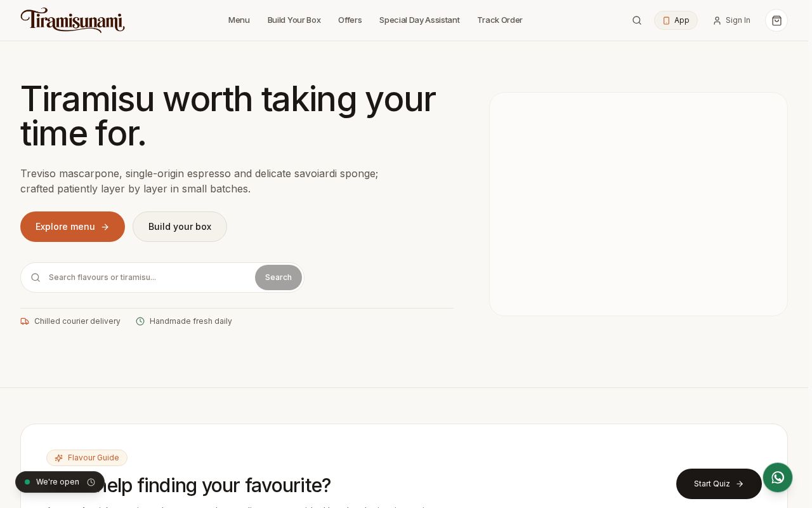Click the Build your box button
This screenshot has width=812, height=508.
pyautogui.click(x=180, y=227)
